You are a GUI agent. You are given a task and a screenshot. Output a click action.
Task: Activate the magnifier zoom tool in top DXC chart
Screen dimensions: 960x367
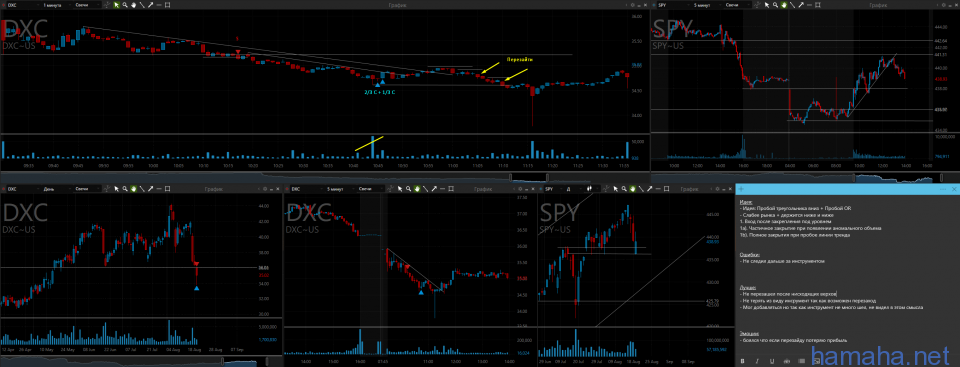(125, 5)
